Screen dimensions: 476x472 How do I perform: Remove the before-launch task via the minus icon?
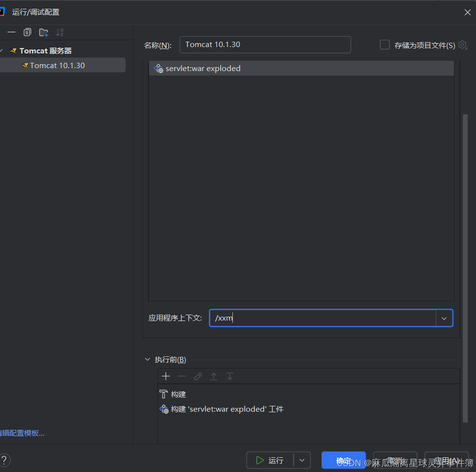(x=181, y=376)
